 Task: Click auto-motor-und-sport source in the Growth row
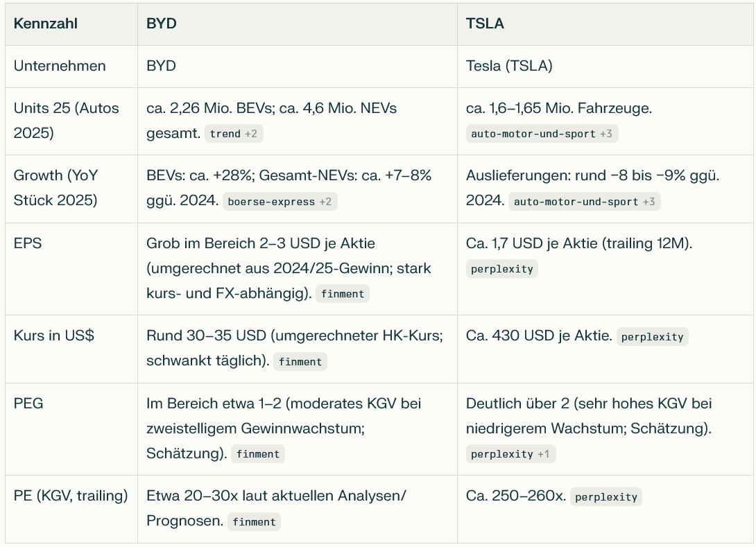[583, 202]
